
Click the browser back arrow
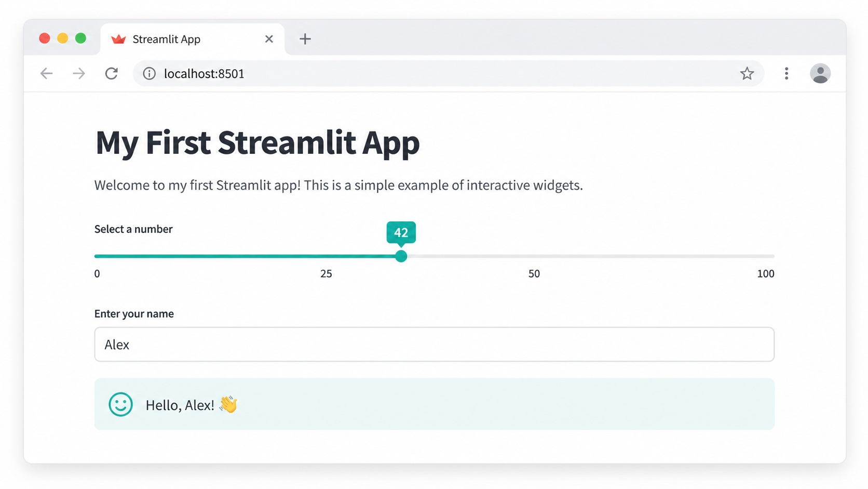(x=47, y=73)
